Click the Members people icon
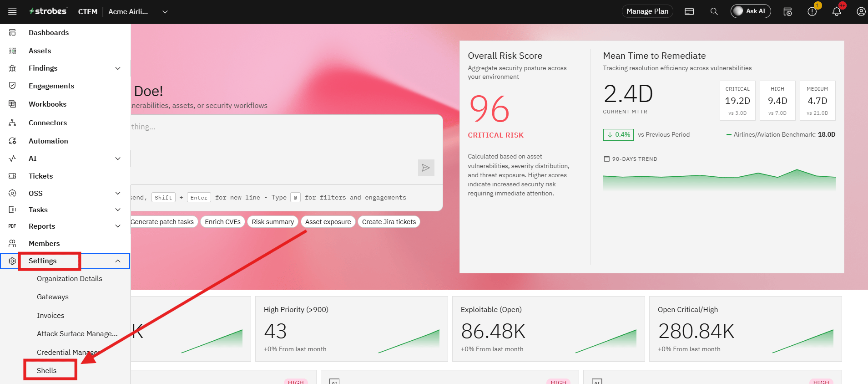868x384 pixels. coord(12,243)
